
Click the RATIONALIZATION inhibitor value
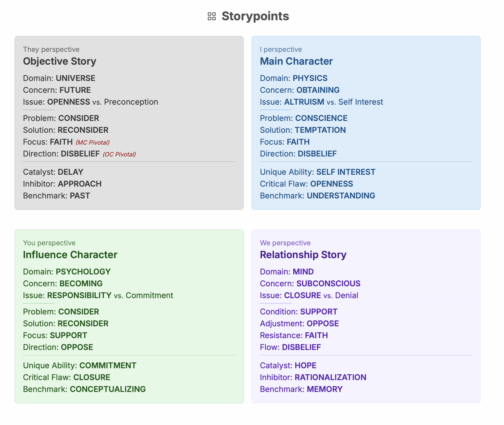[330, 377]
